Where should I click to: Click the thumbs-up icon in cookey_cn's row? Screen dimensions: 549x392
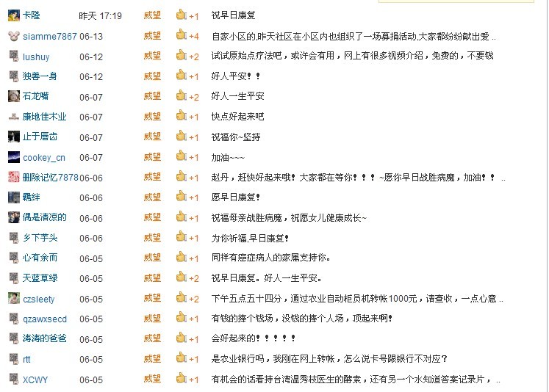pyautogui.click(x=182, y=156)
